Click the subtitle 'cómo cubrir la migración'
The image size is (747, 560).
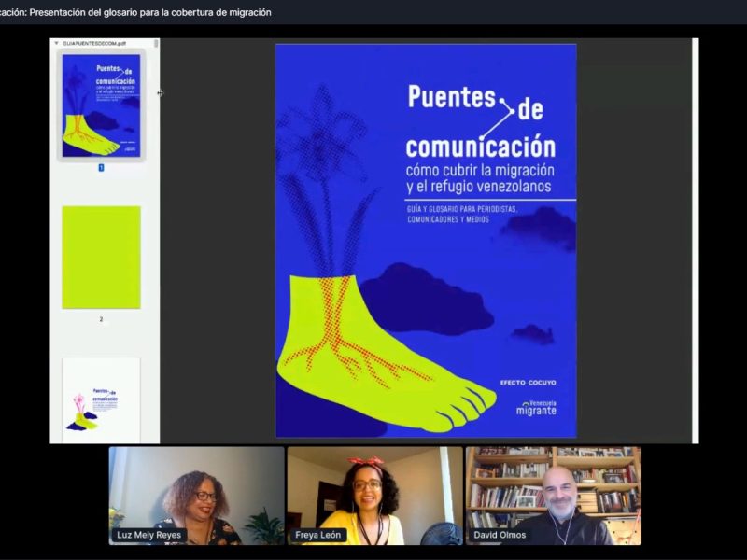[480, 170]
